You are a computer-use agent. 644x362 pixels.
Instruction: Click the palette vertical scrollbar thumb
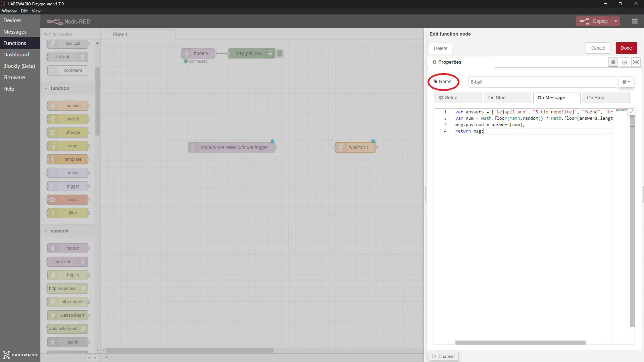point(97,101)
